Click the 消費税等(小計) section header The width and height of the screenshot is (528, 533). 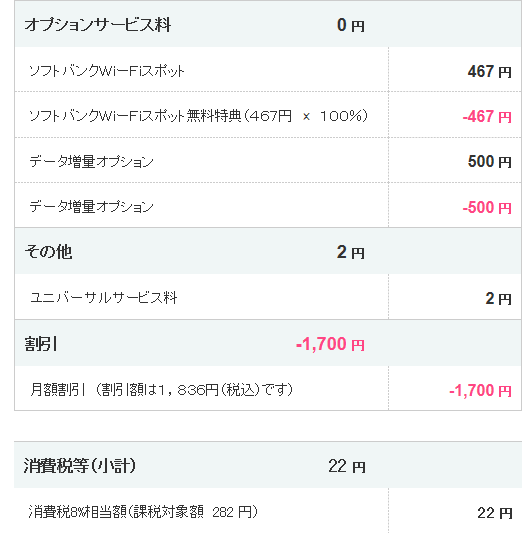click(80, 465)
